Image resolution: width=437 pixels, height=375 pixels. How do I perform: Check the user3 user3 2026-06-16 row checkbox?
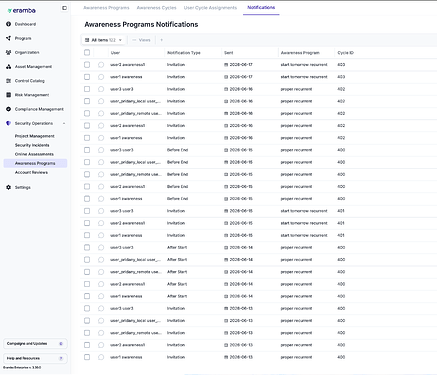(87, 89)
